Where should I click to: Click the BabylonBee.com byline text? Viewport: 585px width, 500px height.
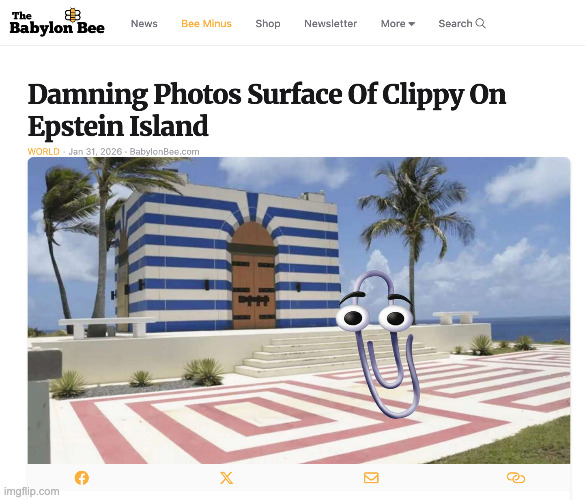(x=165, y=152)
